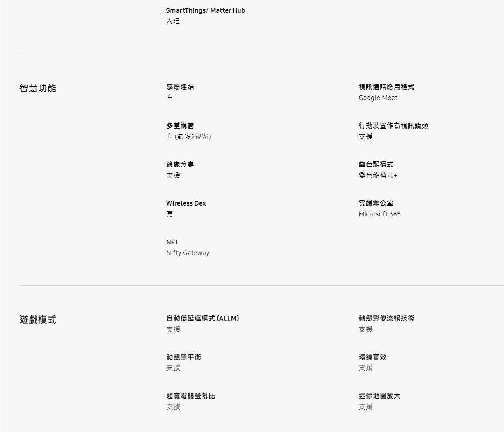This screenshot has width=504, height=432.
Task: Select the 雲端辦公室 spec label
Action: coord(376,203)
